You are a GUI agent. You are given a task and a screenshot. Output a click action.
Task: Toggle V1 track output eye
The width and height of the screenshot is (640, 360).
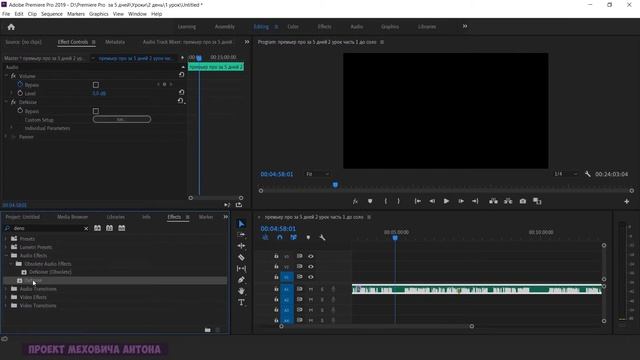click(x=311, y=277)
